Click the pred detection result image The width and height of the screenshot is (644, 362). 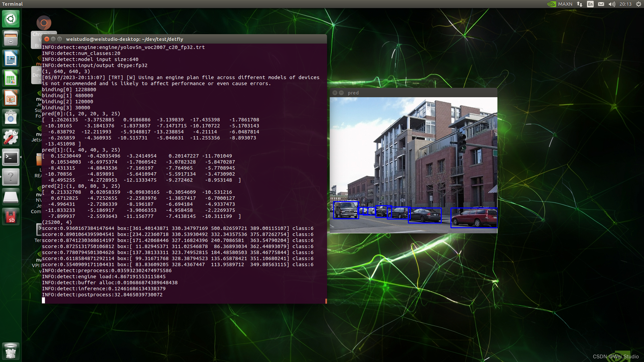[413, 165]
